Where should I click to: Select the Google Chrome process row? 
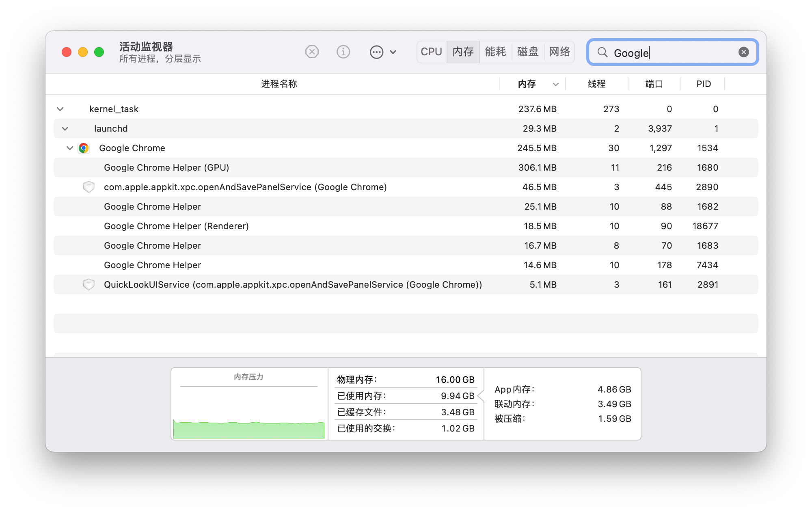(x=406, y=148)
